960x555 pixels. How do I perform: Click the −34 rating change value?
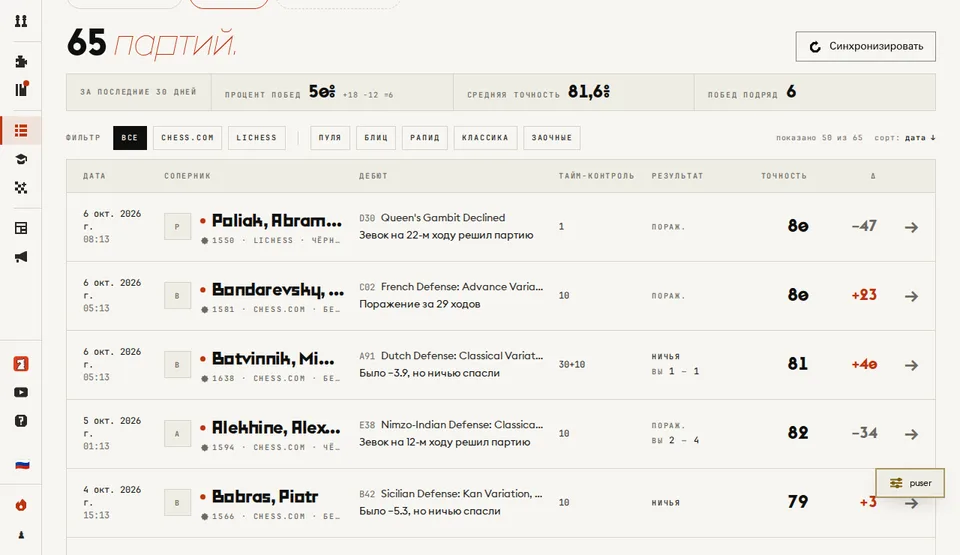[864, 433]
